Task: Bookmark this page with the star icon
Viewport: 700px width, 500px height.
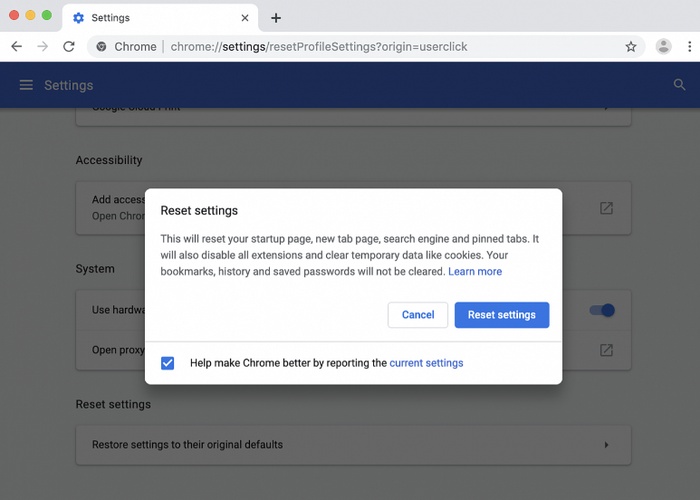Action: tap(630, 46)
